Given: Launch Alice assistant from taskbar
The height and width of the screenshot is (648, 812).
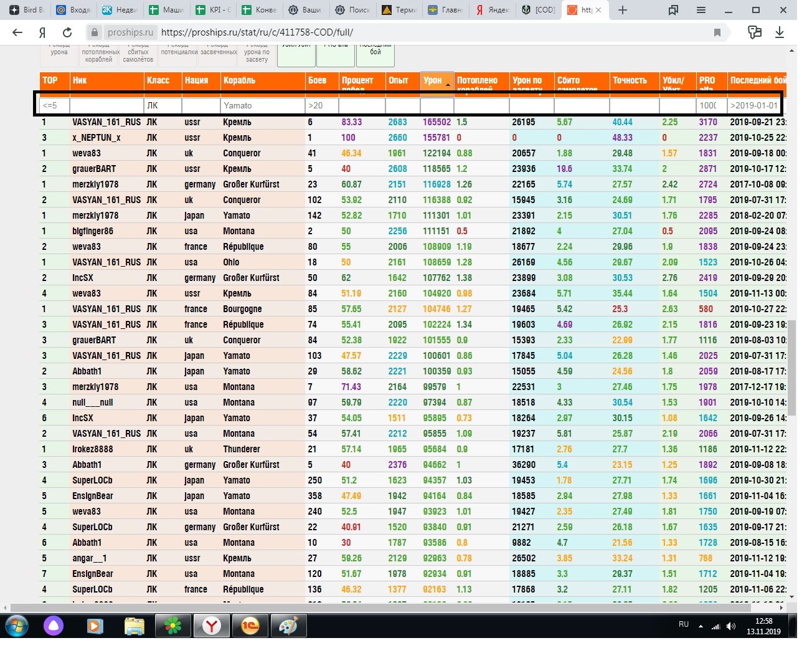Looking at the screenshot, I should pos(54,626).
